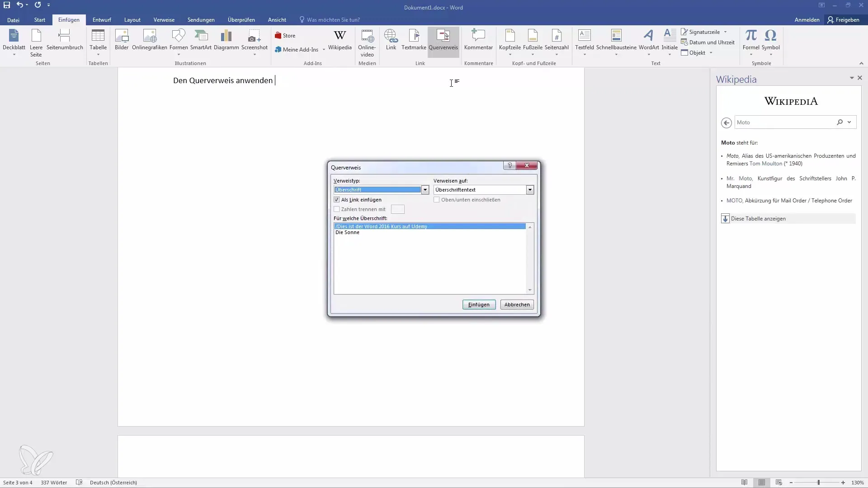The image size is (868, 488).
Task: Expand the Verweistyp dropdown
Action: point(425,190)
